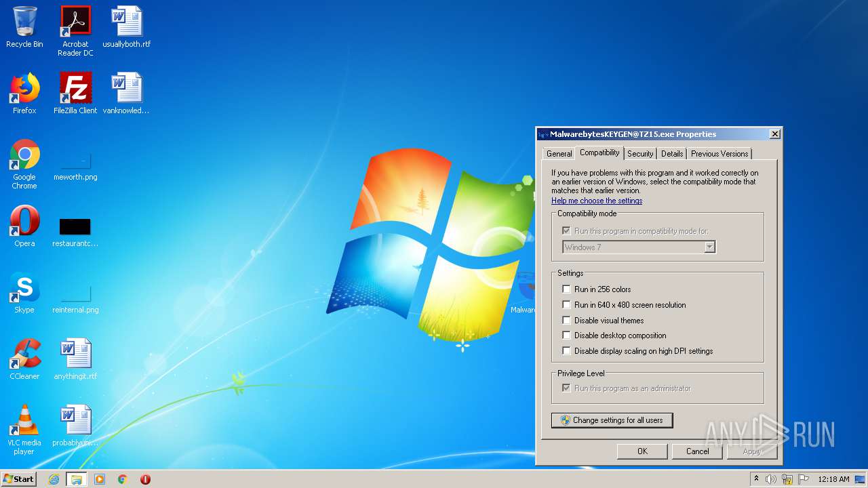Screen dimensions: 868x488
Task: Launch the Skype desktop shortcut
Action: point(24,293)
